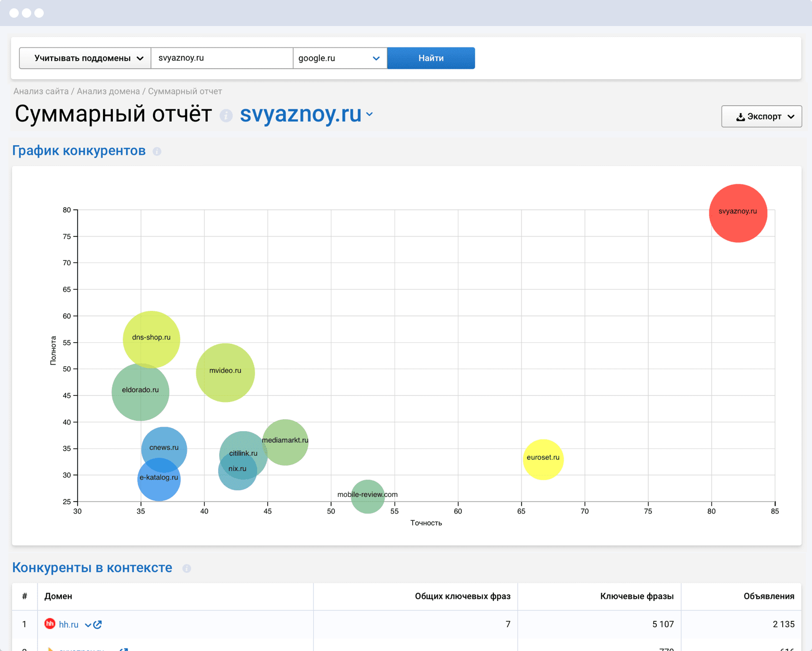
Task: Click the График конкурентов heading
Action: [79, 151]
